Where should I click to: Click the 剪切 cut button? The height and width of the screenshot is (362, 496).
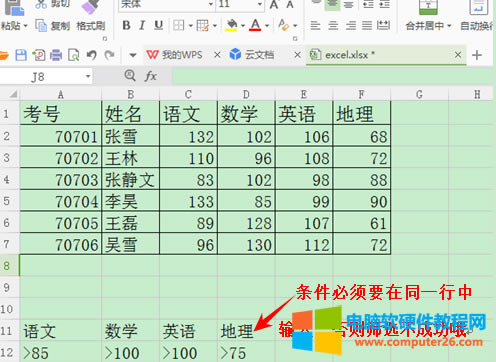tap(53, 4)
